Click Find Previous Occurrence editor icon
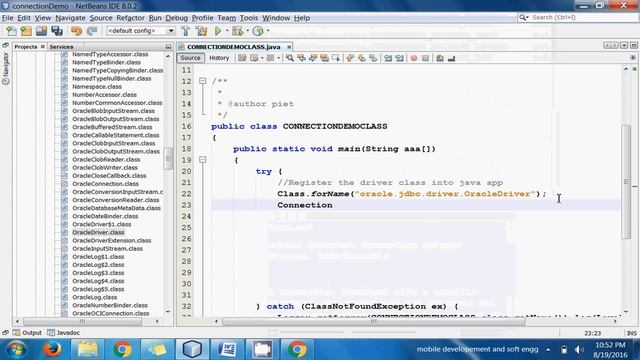Viewport: 640px width, 360px height. (x=302, y=58)
